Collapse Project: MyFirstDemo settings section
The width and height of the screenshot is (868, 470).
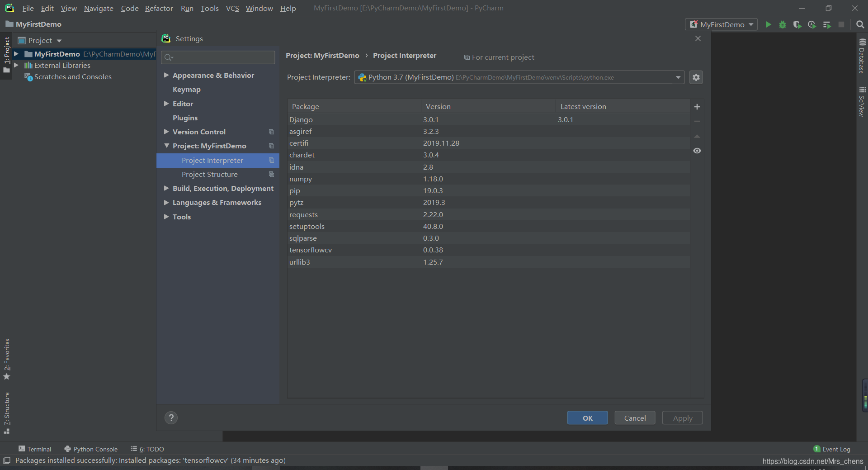(166, 146)
